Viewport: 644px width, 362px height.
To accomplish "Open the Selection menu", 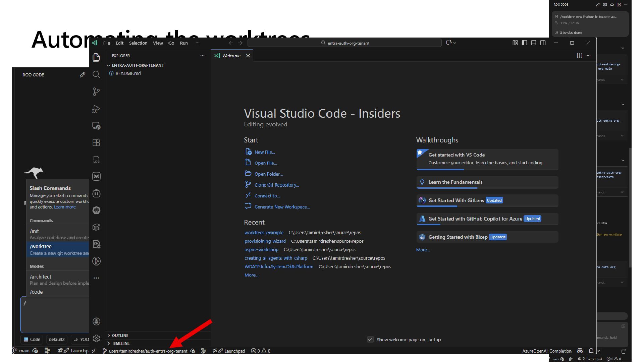I will pos(138,43).
